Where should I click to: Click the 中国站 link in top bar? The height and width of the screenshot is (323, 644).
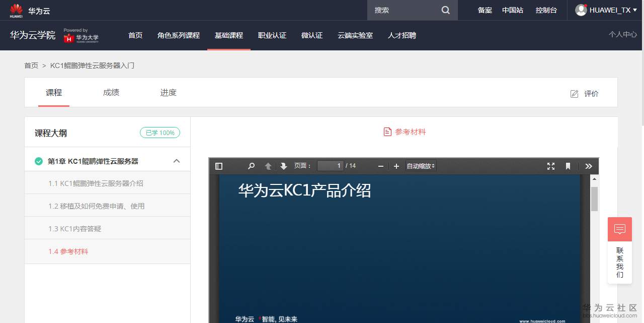point(513,10)
